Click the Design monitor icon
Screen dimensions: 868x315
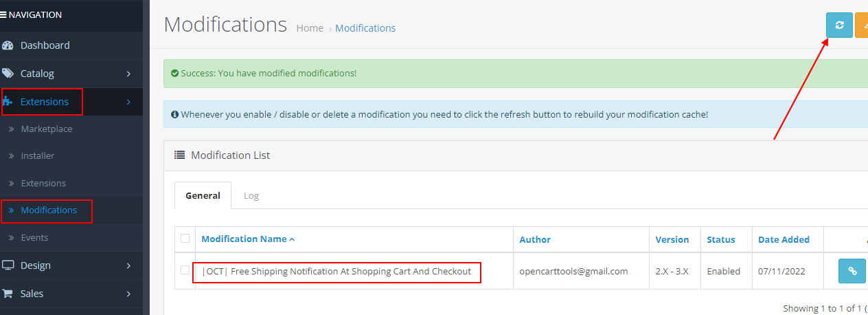point(8,265)
